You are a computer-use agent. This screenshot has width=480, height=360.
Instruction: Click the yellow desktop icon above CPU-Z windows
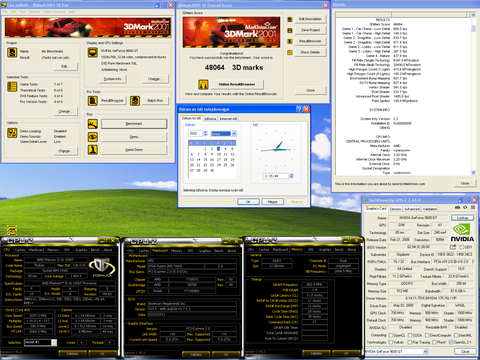12,230
